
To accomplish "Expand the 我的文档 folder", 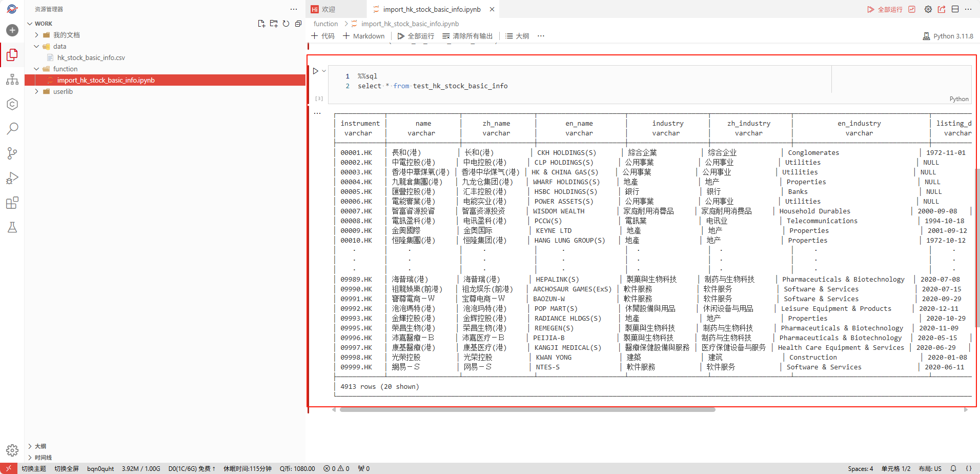I will pos(36,35).
